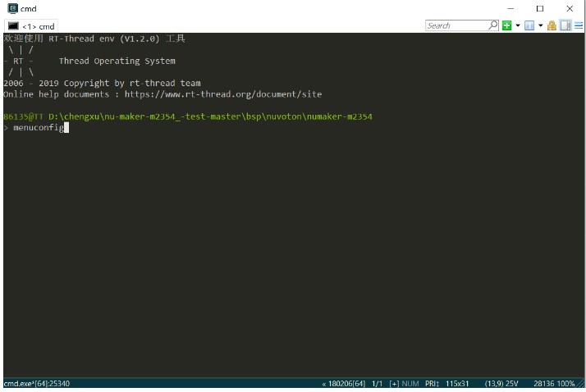Click cmd.exe*[64]:25340 status bar entry

pos(37,384)
